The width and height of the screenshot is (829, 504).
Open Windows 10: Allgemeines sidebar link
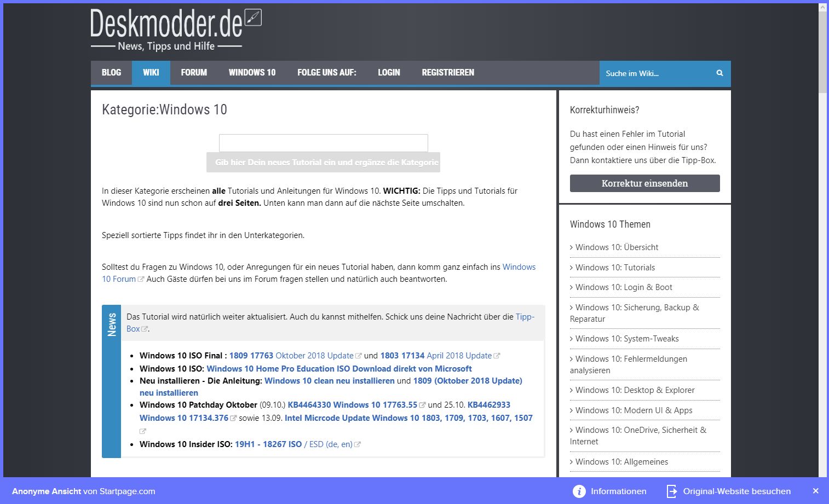[x=621, y=462]
